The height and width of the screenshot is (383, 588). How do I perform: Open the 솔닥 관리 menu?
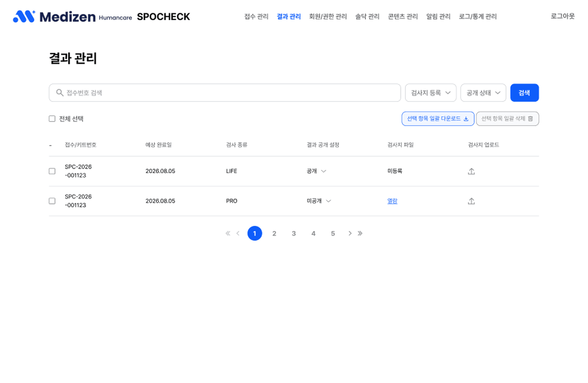(x=367, y=16)
